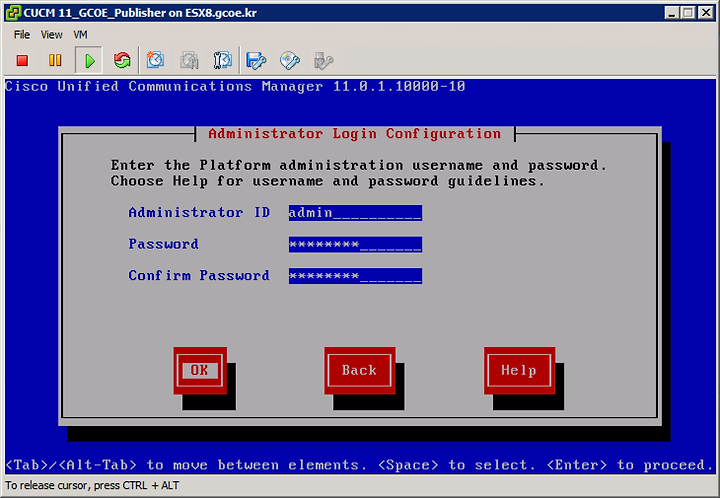The height and width of the screenshot is (498, 720).
Task: Select the Back button
Action: [360, 370]
